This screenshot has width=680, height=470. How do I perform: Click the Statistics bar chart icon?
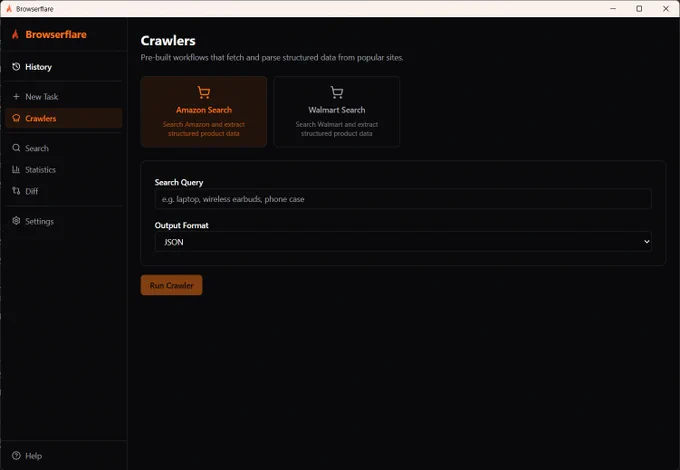pos(16,170)
